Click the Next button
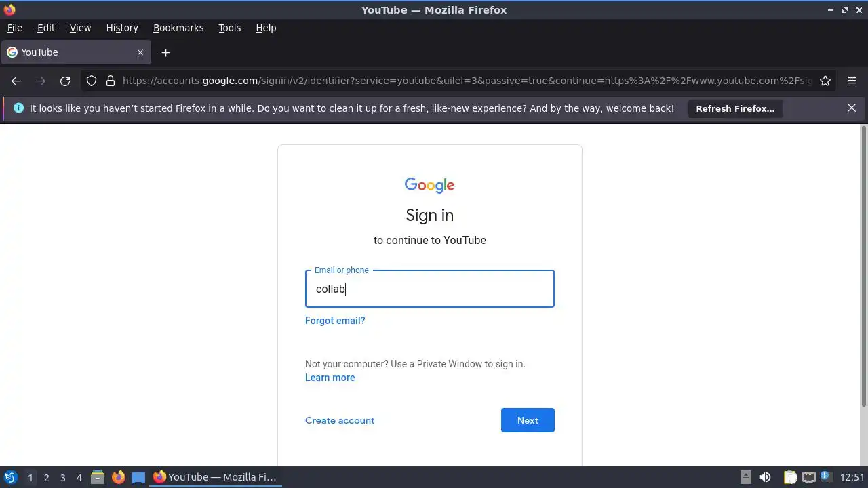868x488 pixels. pyautogui.click(x=528, y=420)
